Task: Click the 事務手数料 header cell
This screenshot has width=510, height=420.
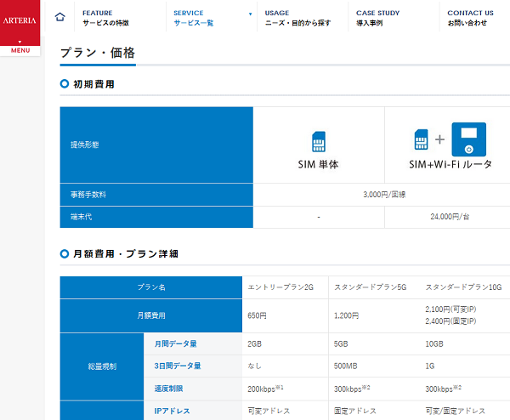Action: (156, 195)
